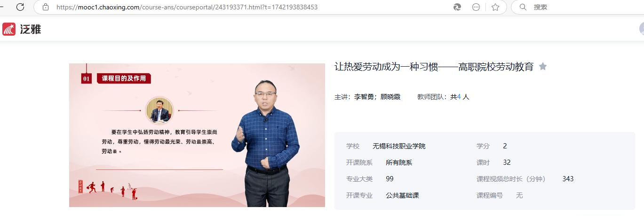Click the 所有院系 department value
Screen dimensions: 644x216
pyautogui.click(x=399, y=162)
